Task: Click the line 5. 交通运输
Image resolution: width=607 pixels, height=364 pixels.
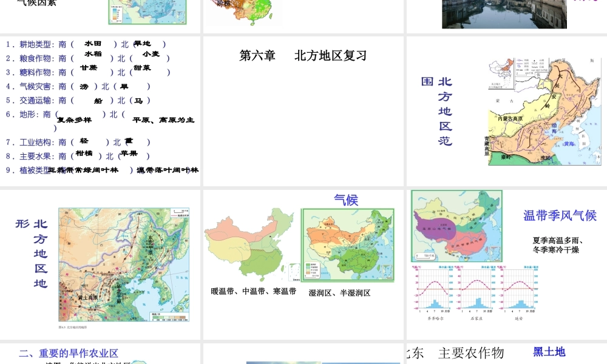Action: click(x=78, y=100)
